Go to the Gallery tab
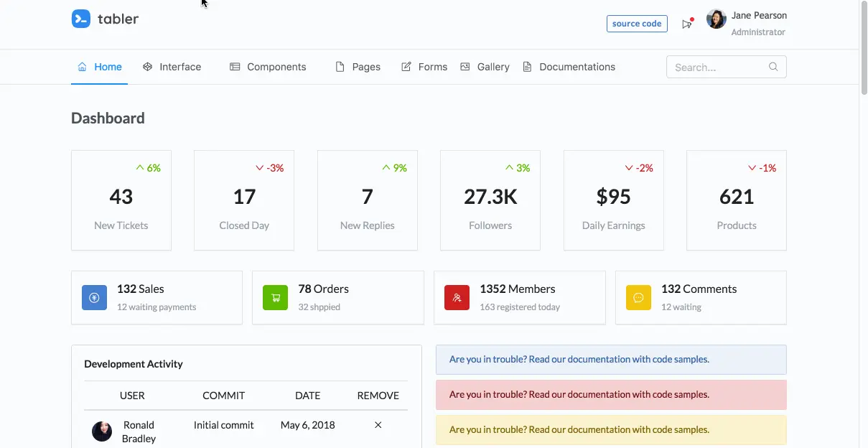 click(x=485, y=67)
